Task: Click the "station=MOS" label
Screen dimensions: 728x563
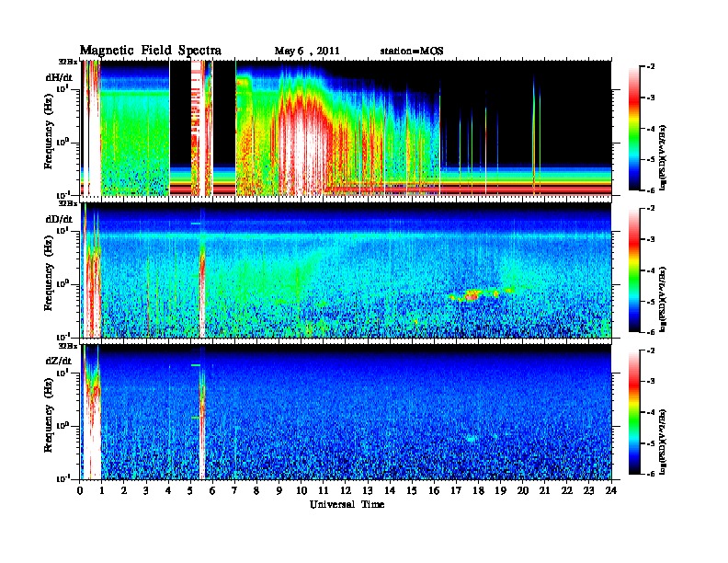Action: (412, 52)
